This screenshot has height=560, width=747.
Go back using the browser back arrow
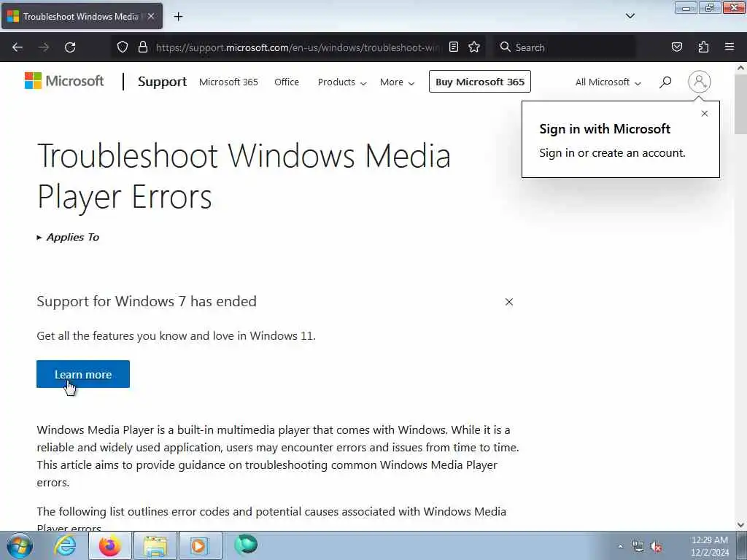click(18, 47)
